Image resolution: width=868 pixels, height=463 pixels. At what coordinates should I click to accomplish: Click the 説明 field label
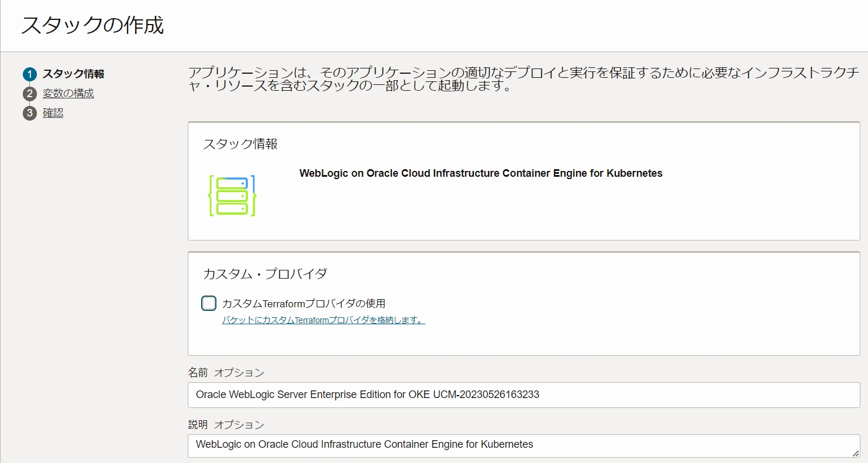click(198, 424)
